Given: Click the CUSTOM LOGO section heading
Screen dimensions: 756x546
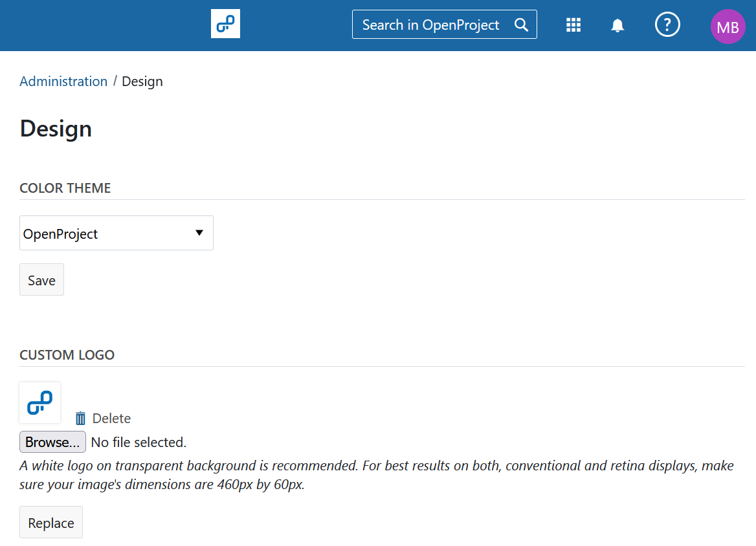Looking at the screenshot, I should click(67, 355).
